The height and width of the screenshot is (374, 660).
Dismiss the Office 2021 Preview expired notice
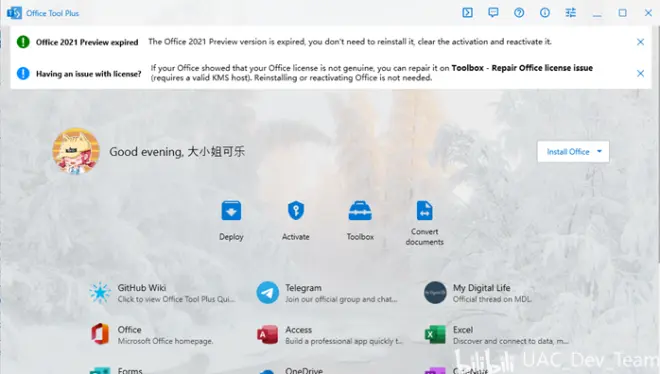[640, 42]
